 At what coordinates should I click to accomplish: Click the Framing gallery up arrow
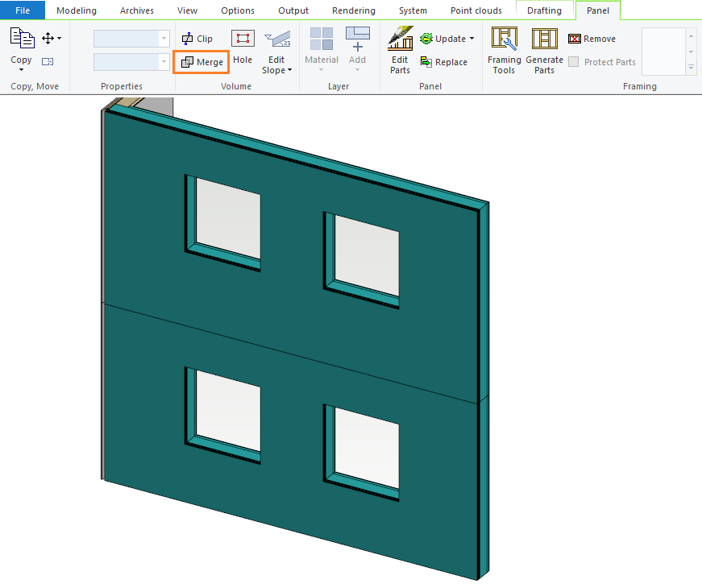(x=691, y=35)
